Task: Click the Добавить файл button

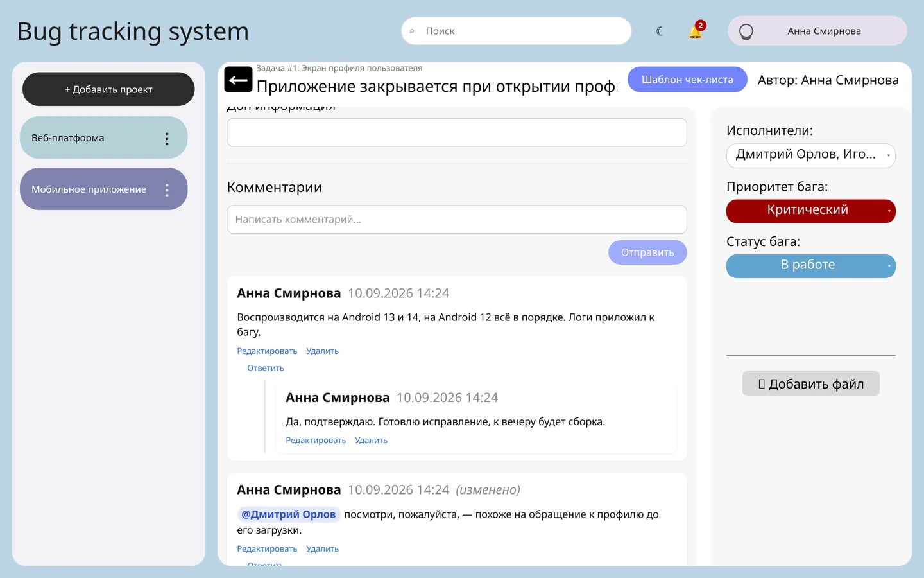Action: pos(810,384)
